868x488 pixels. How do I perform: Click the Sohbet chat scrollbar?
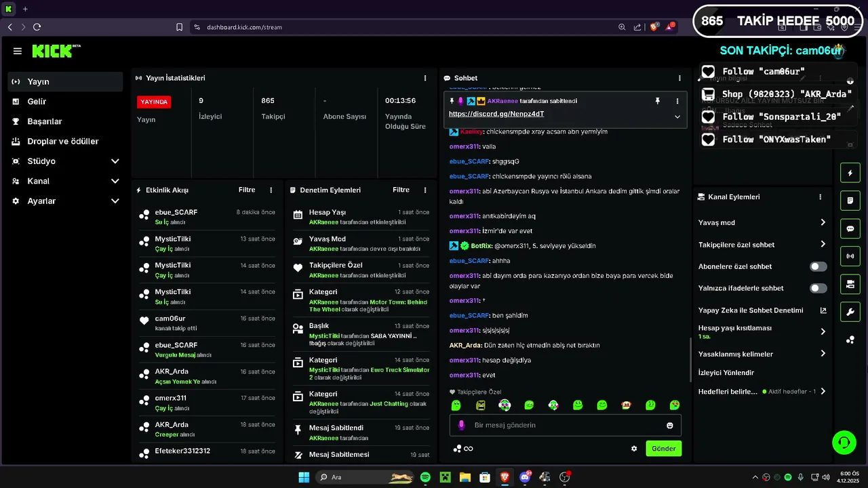[689, 359]
